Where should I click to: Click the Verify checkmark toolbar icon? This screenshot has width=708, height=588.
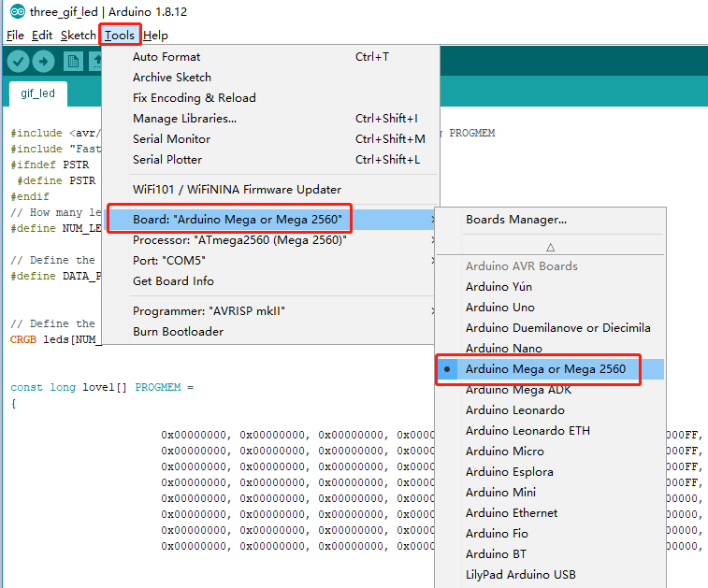(x=18, y=62)
